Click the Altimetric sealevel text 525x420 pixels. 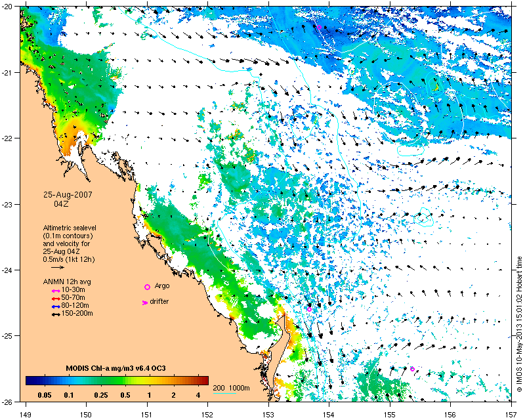(x=70, y=228)
